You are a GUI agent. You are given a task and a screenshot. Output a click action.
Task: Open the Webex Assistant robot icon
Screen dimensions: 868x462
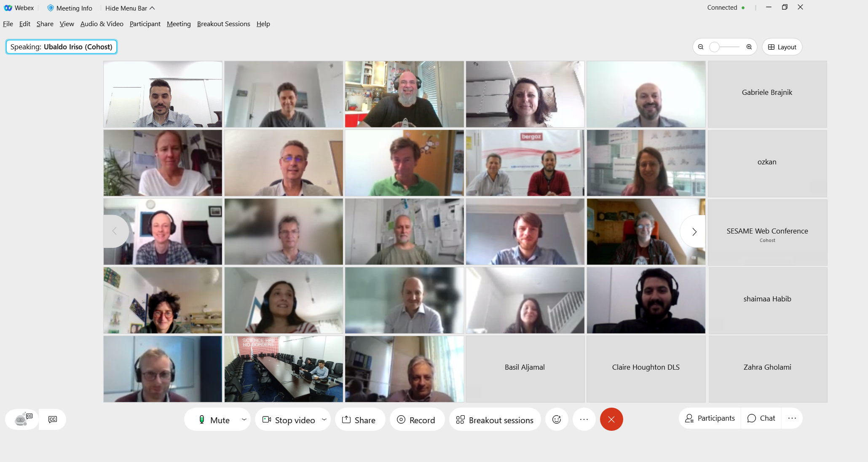pyautogui.click(x=22, y=419)
